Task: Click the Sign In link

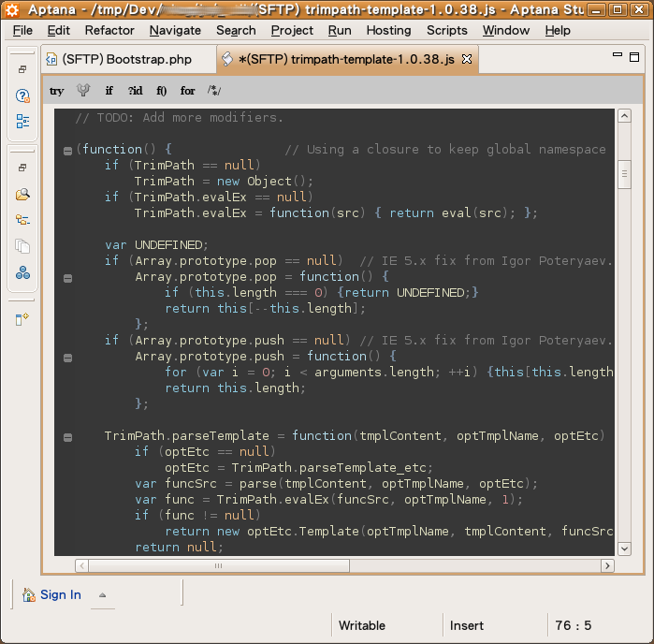Action: pyautogui.click(x=61, y=594)
